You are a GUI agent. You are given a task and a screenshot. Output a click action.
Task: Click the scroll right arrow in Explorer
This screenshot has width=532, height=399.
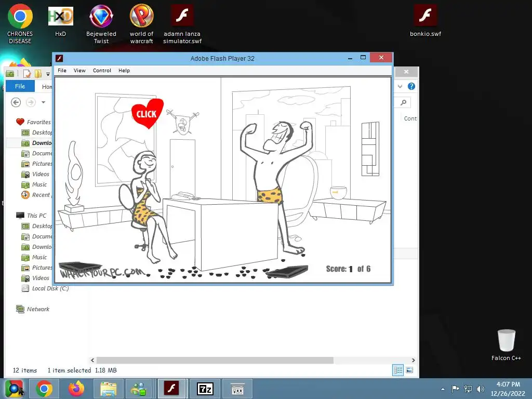point(413,360)
